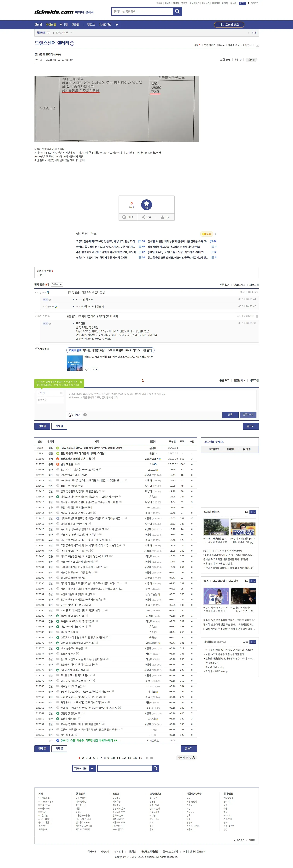The height and width of the screenshot is (868, 293).
Task: Open the 디시콘 emoticon picker
Action: (74, 415)
